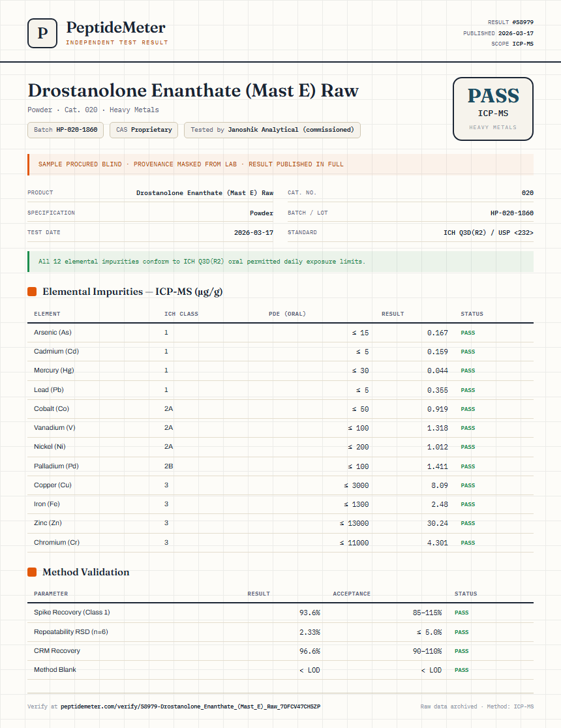Click the 'INDEPENDENT TEST RESULT' tagline
The height and width of the screenshot is (728, 561).
click(x=117, y=42)
